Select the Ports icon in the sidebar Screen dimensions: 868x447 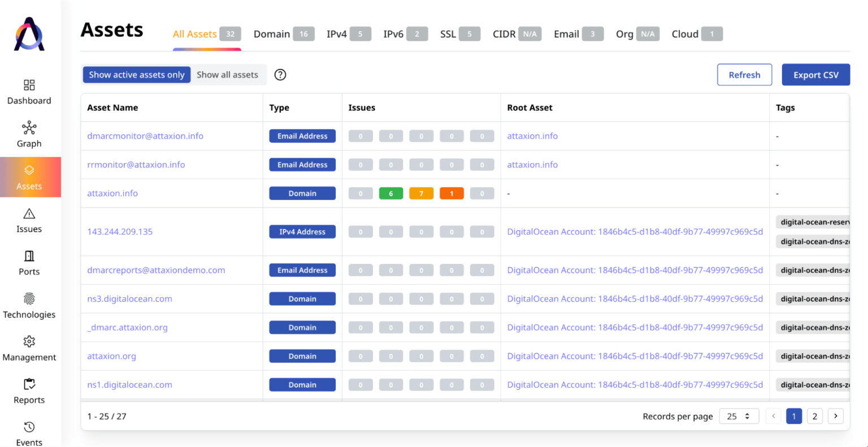[29, 262]
